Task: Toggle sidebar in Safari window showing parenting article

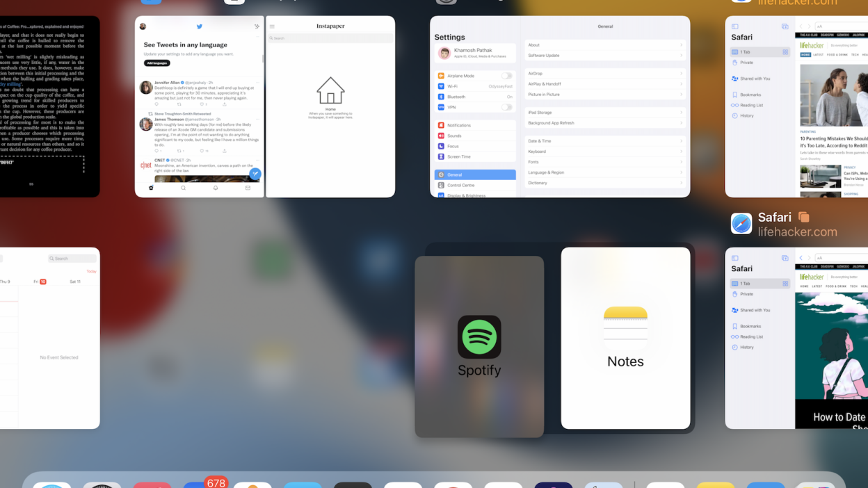Action: (x=734, y=26)
